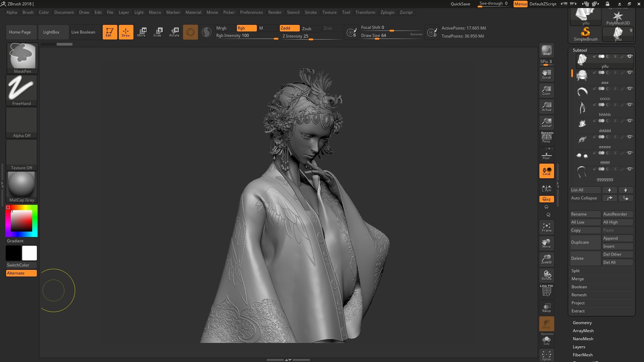The width and height of the screenshot is (644, 362).
Task: Open the Zplugin menu
Action: pyautogui.click(x=387, y=12)
